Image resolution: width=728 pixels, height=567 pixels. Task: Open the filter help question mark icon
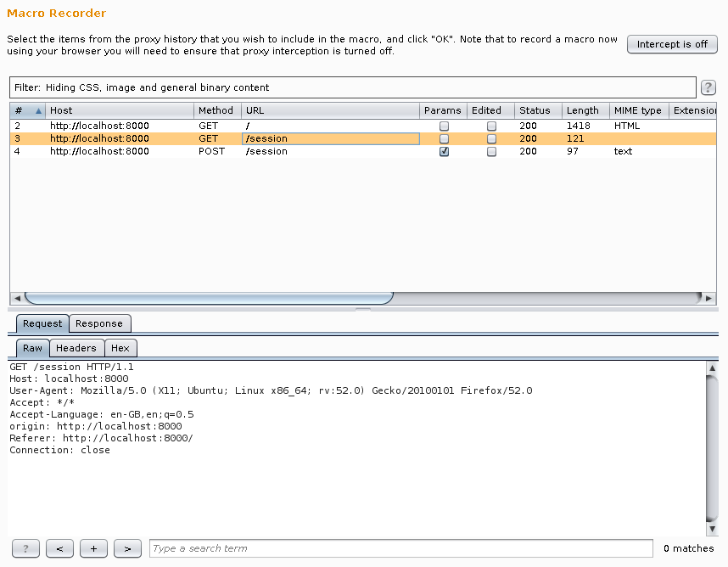pyautogui.click(x=708, y=87)
